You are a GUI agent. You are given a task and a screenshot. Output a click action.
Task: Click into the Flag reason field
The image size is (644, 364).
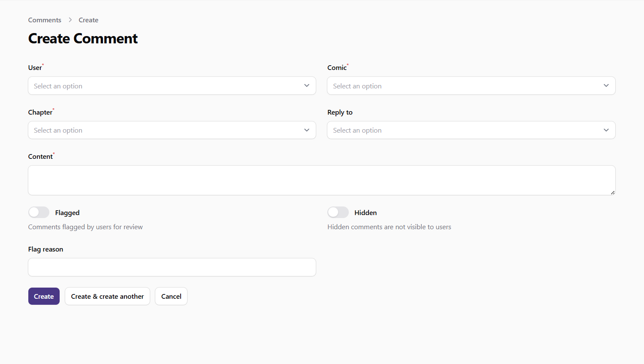tap(172, 267)
